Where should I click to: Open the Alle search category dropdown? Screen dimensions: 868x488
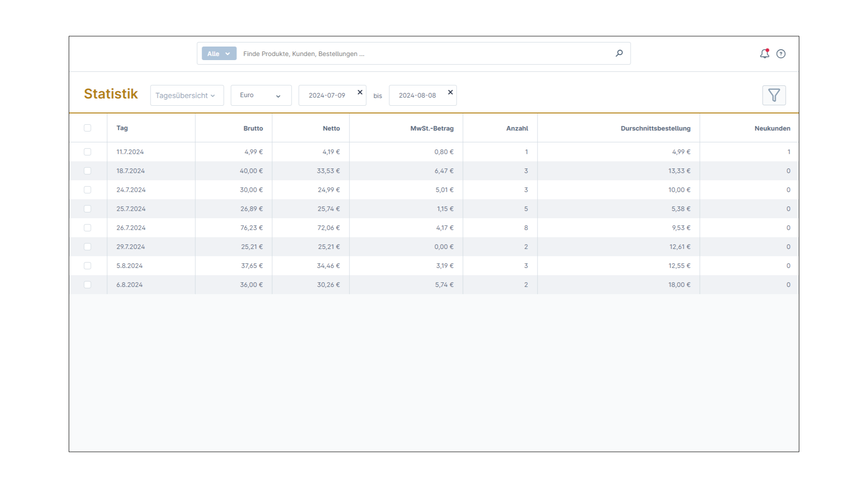pyautogui.click(x=219, y=53)
